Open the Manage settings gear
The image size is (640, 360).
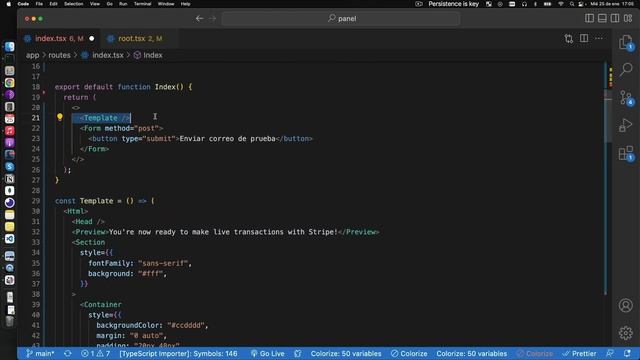tap(626, 333)
